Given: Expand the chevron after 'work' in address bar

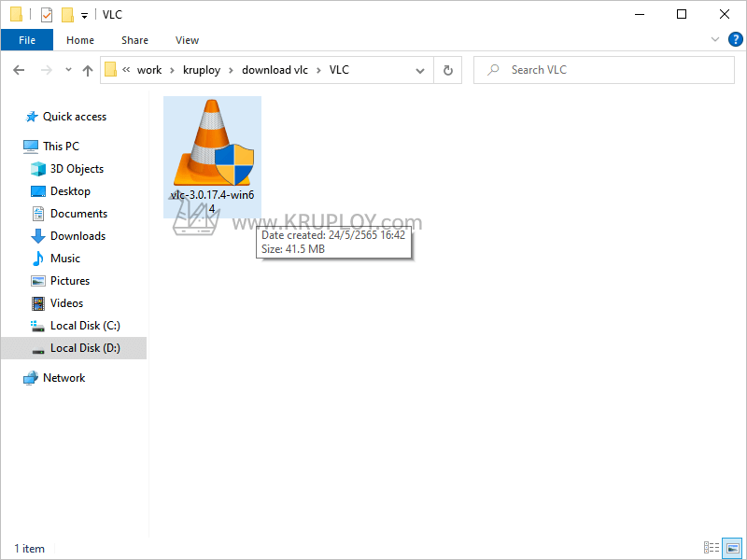Looking at the screenshot, I should tap(172, 71).
